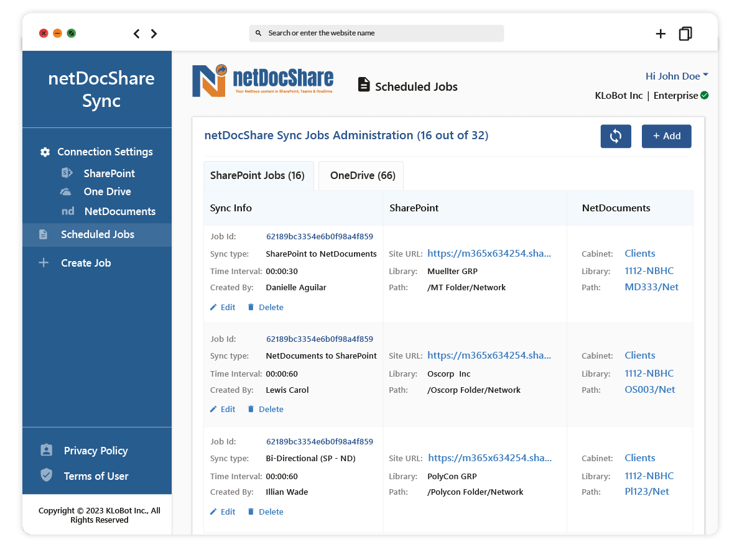Click the browser forward arrow
This screenshot has width=747, height=560.
[154, 34]
